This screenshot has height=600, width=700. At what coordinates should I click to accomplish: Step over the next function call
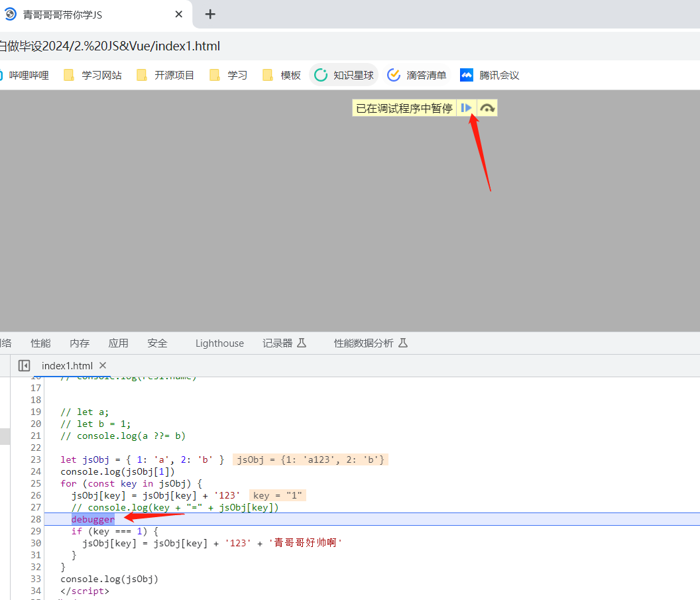click(487, 108)
